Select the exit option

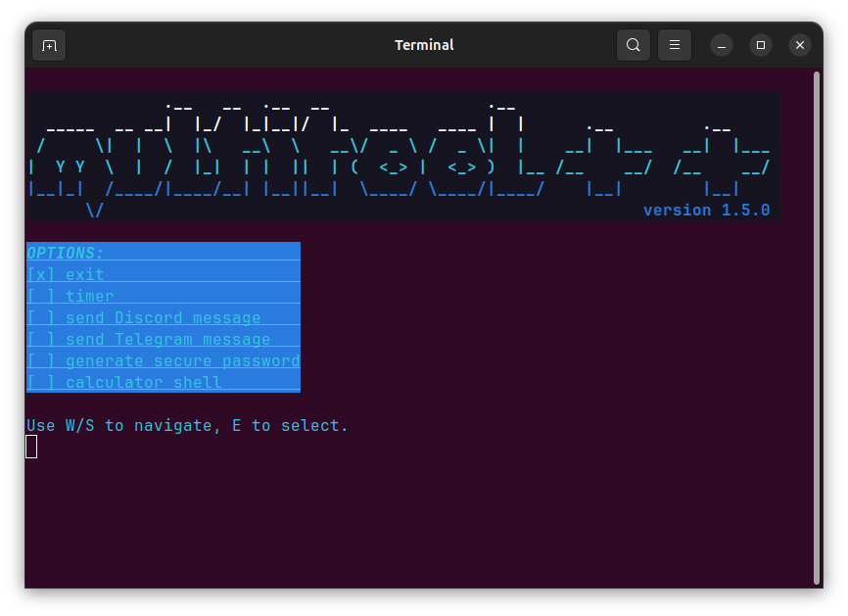pyautogui.click(x=83, y=274)
